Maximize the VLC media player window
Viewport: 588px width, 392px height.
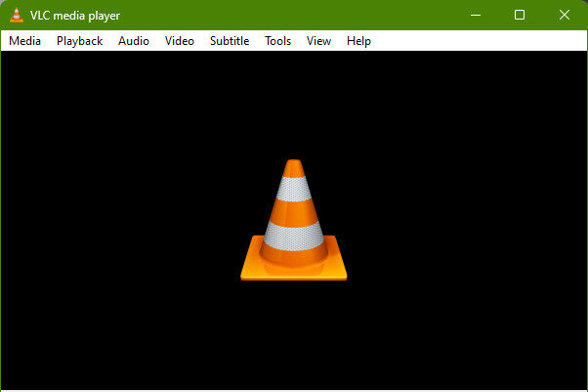pyautogui.click(x=520, y=15)
